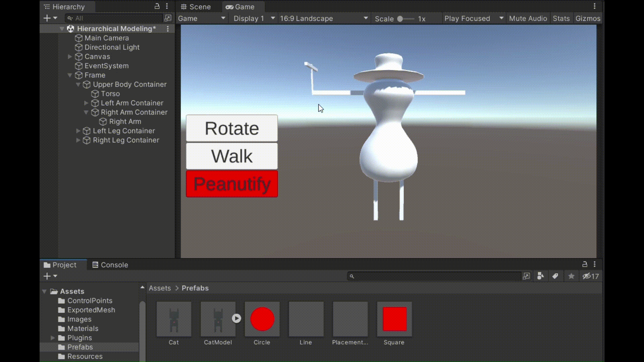
Task: Open the Console tab
Action: [110, 265]
